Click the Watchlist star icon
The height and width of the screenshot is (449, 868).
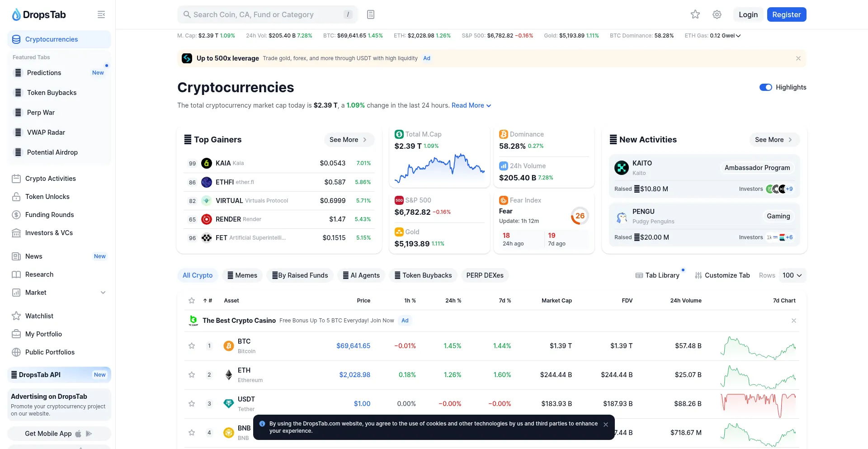coord(16,316)
